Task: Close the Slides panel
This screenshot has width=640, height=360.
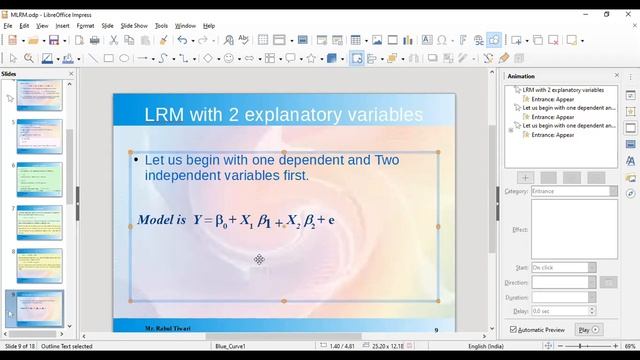Action: click(x=71, y=74)
